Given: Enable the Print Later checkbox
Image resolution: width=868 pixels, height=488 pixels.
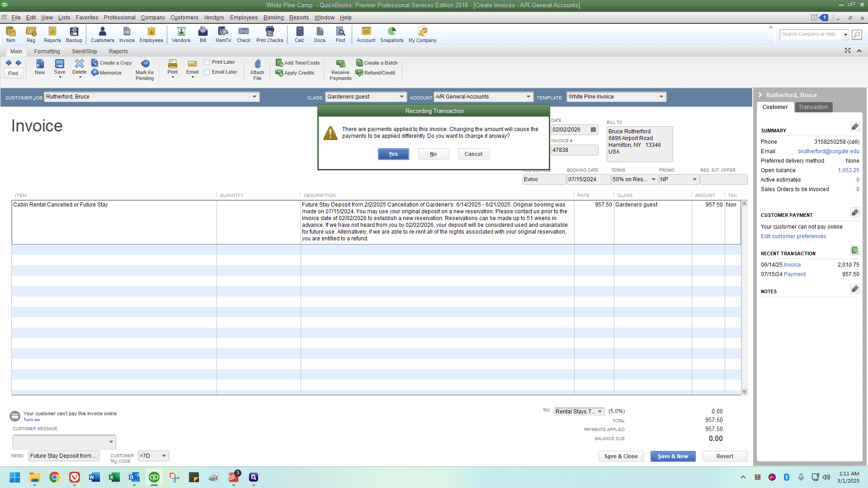Looking at the screenshot, I should click(x=207, y=62).
